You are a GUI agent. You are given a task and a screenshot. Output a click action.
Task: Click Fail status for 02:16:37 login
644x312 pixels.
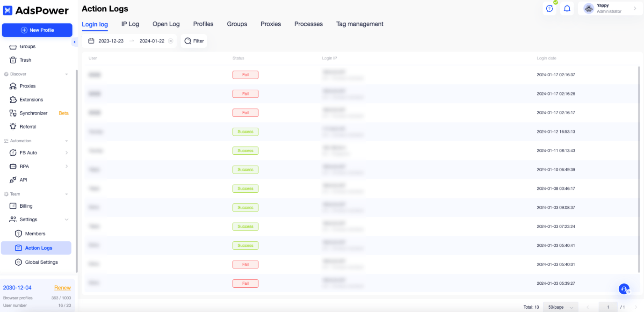click(246, 75)
